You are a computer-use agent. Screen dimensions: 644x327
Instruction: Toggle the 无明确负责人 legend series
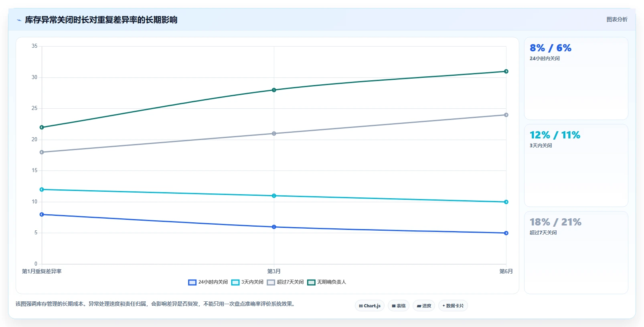(326, 282)
